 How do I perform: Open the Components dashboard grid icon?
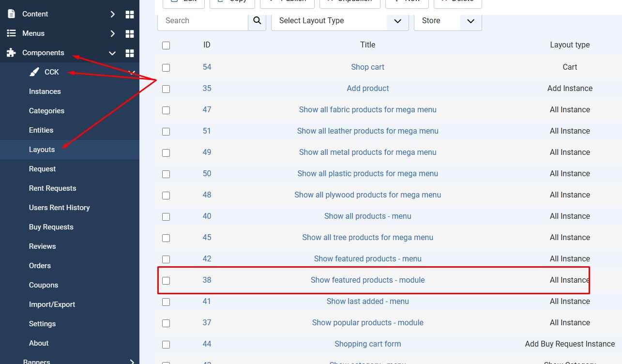click(x=130, y=53)
